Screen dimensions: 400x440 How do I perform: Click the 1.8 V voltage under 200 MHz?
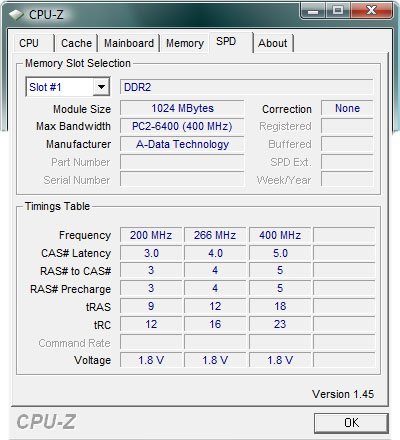coord(151,360)
